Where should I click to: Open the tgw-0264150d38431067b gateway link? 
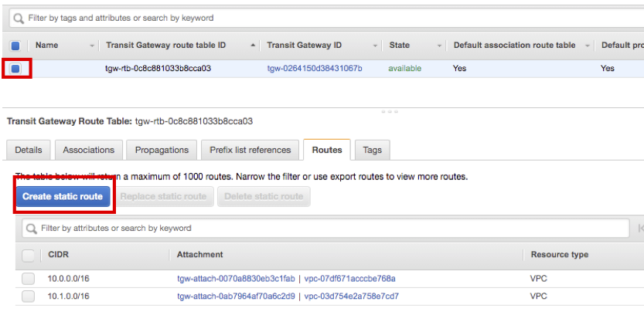[315, 68]
